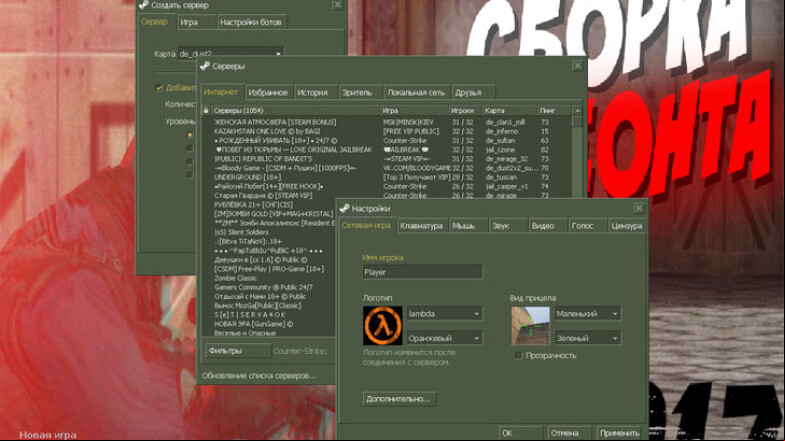Click the Отмена button
This screenshot has height=441, width=785.
(569, 432)
